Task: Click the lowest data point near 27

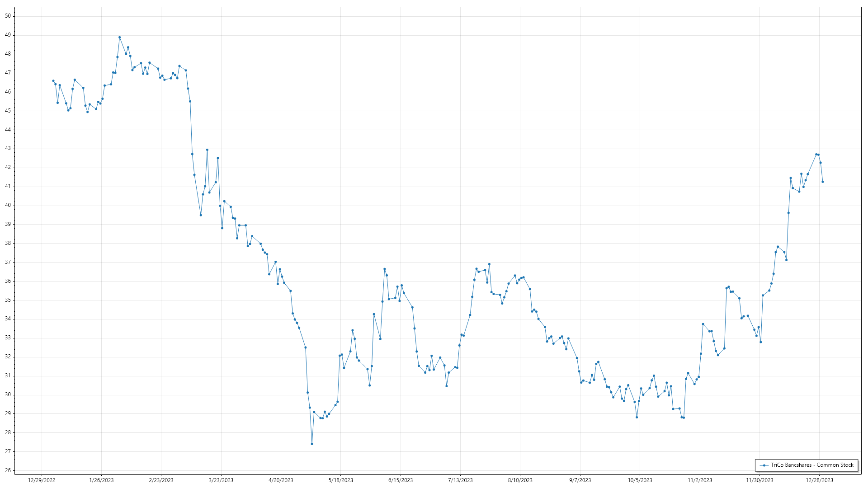Action: click(312, 444)
